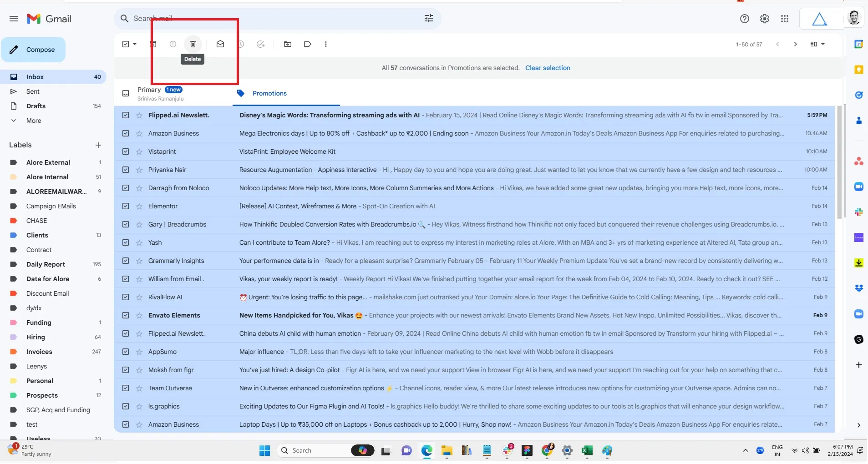Open Microsoft Edge from the taskbar
The image size is (868, 464).
click(426, 450)
